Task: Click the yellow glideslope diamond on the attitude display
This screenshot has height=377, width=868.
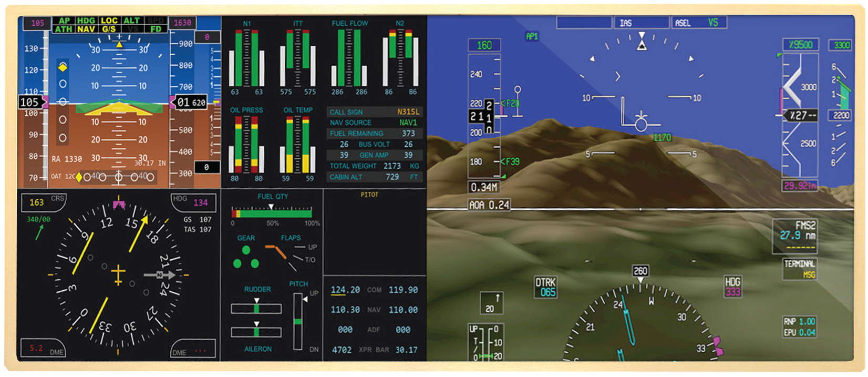Action: pyautogui.click(x=63, y=67)
